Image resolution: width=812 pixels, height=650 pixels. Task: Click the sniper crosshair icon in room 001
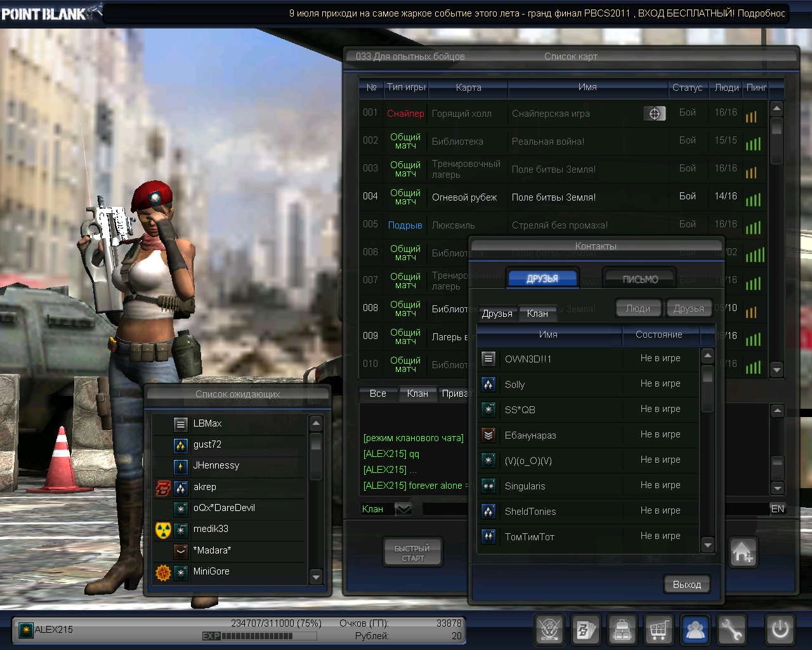[x=655, y=114]
